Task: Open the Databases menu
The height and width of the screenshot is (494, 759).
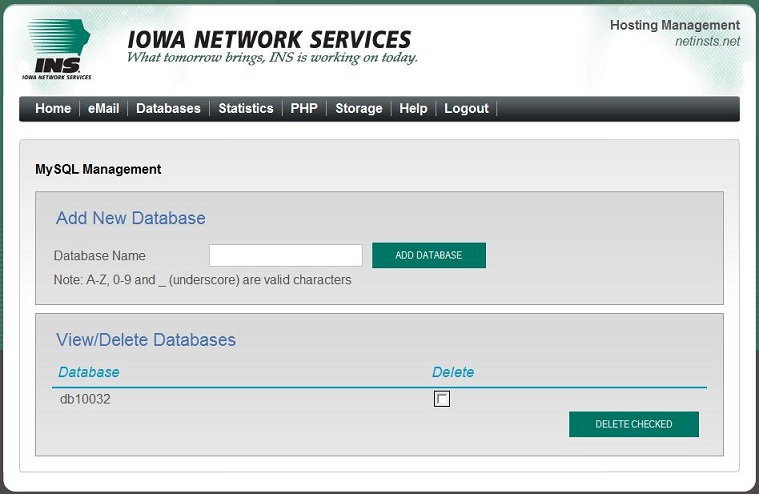Action: 168,108
